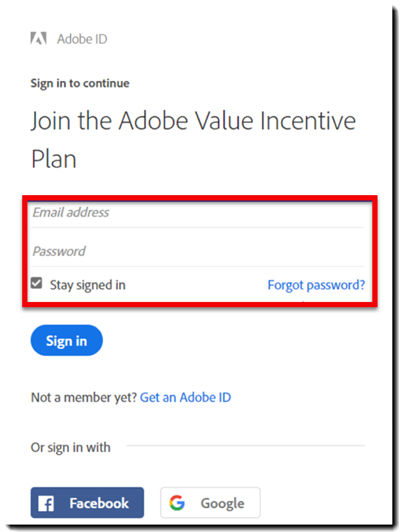The width and height of the screenshot is (400, 532).
Task: Click the "Stay signed in" label text
Action: pyautogui.click(x=88, y=285)
